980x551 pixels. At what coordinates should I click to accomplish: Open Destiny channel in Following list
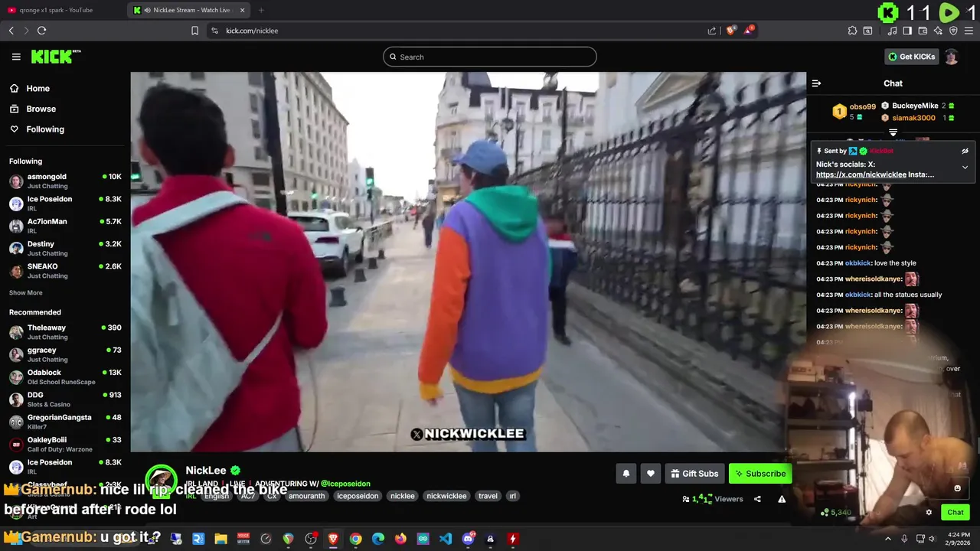pyautogui.click(x=65, y=248)
